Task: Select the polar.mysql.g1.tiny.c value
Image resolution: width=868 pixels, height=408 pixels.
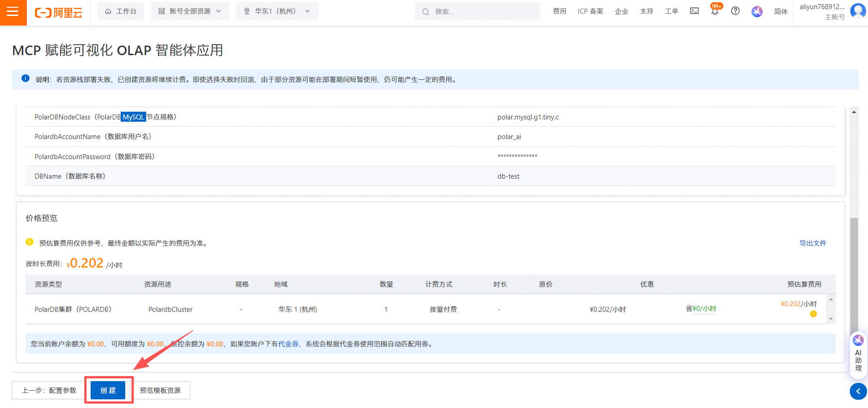Action: tap(528, 117)
